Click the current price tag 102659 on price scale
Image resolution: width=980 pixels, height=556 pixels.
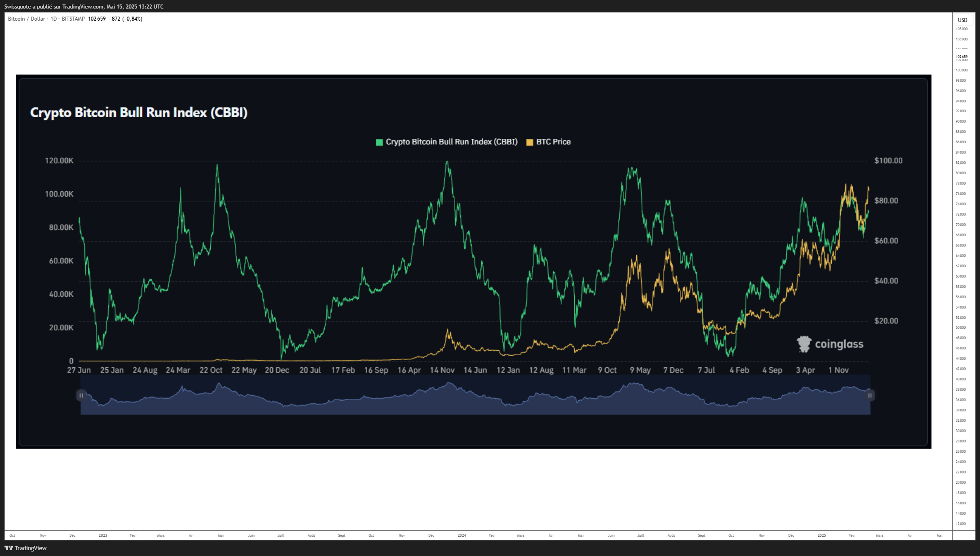(x=962, y=57)
